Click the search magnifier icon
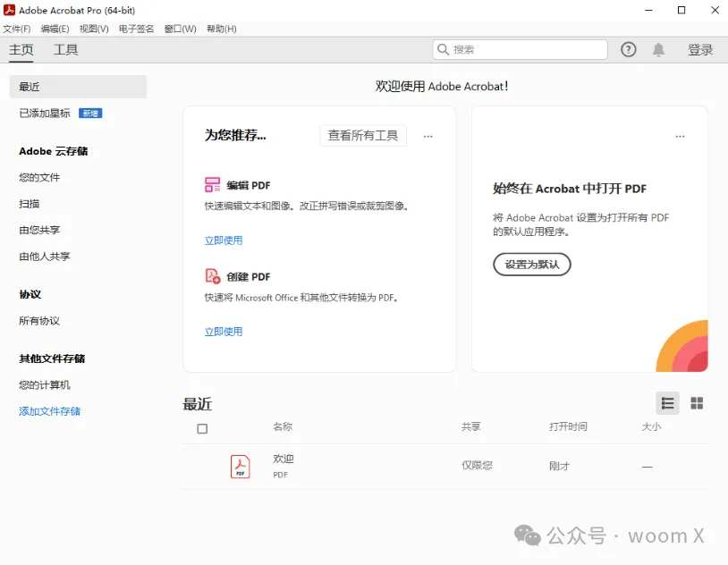Viewport: 728px width, 565px height. click(x=443, y=50)
